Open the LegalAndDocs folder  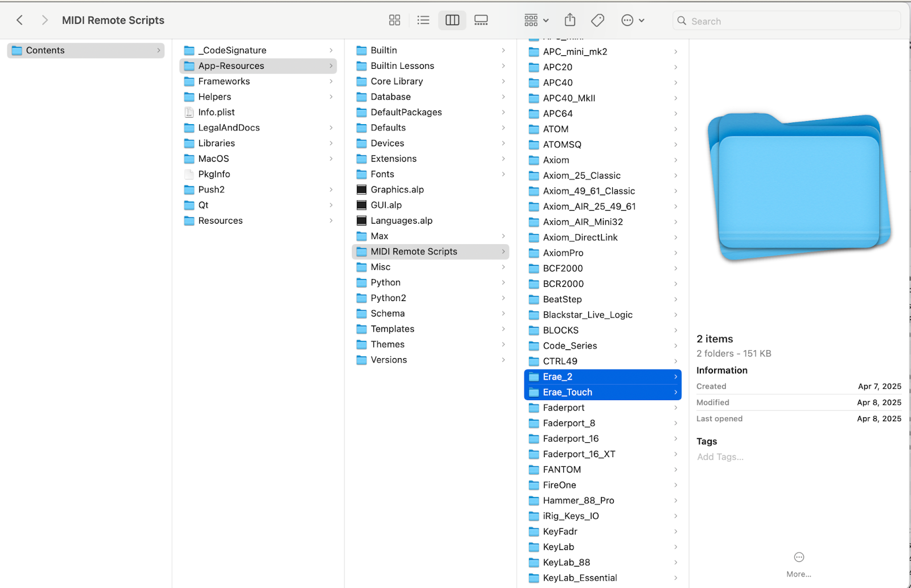point(258,128)
